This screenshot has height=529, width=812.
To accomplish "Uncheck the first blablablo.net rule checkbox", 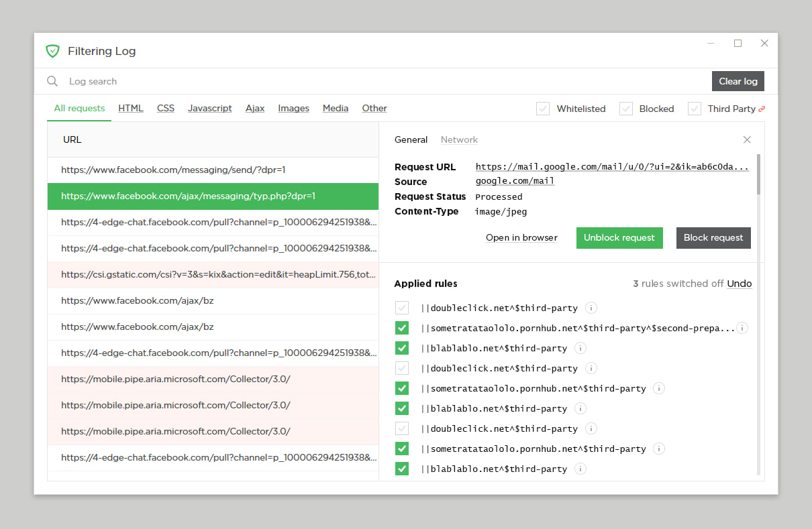I will (x=402, y=348).
